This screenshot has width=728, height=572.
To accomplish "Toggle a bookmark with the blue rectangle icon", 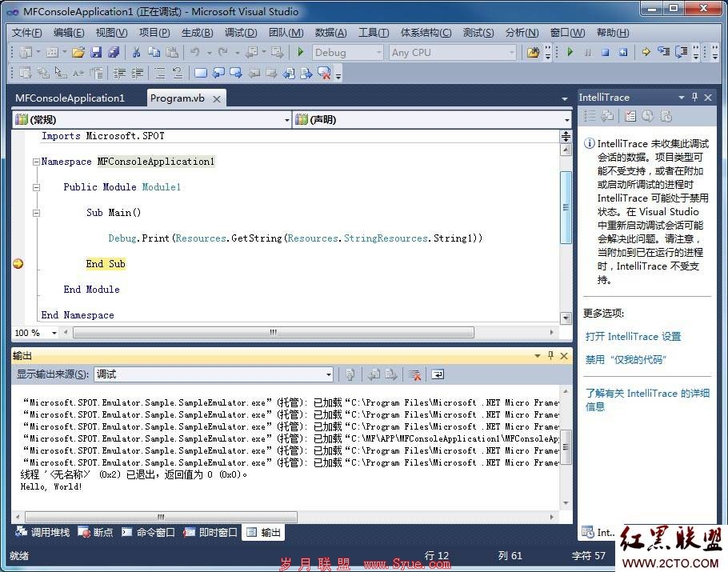I will pyautogui.click(x=201, y=73).
